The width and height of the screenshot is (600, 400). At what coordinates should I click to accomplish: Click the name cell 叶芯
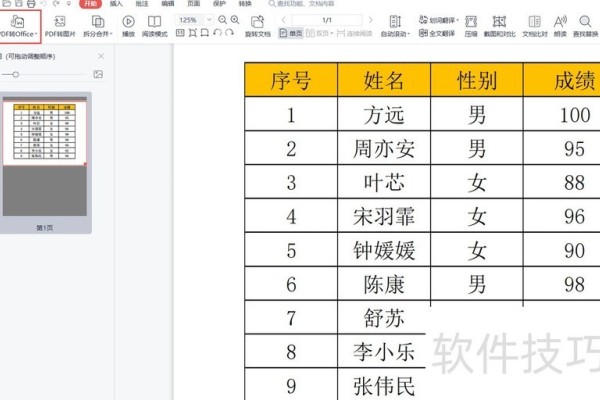[384, 182]
